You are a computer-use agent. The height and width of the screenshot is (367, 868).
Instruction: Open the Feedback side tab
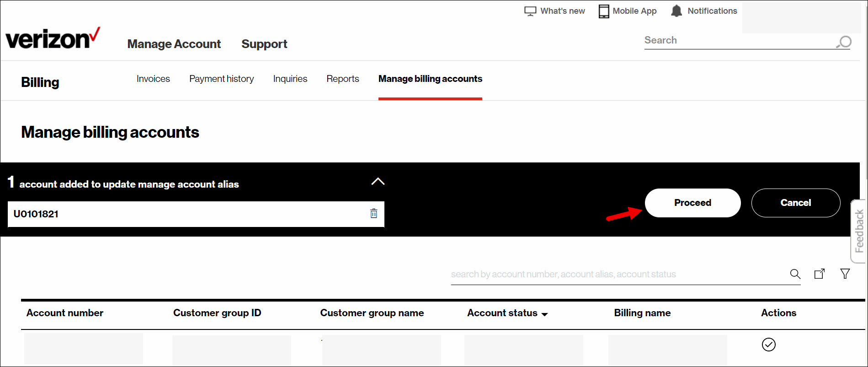[x=859, y=231]
